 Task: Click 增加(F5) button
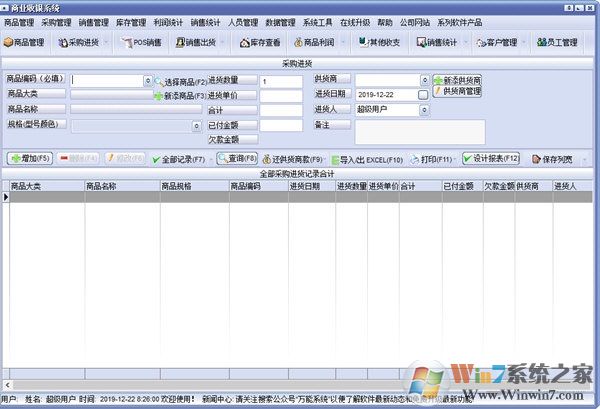[x=30, y=158]
